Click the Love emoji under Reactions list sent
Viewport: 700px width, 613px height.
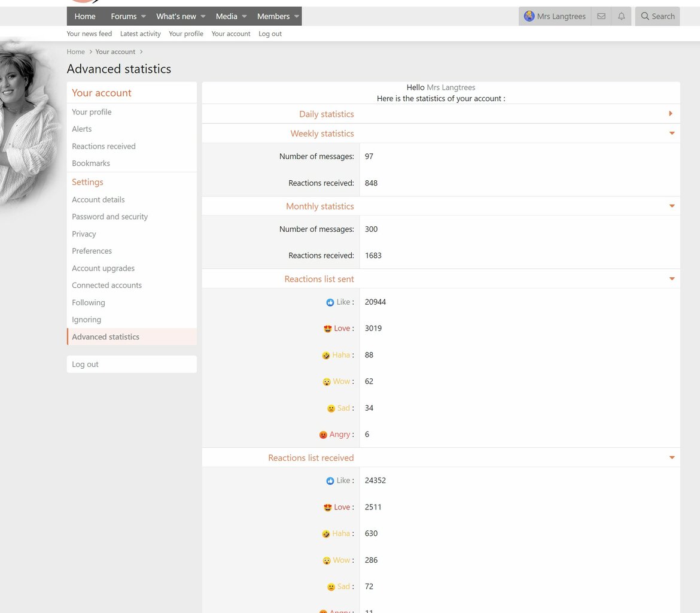[x=328, y=329]
